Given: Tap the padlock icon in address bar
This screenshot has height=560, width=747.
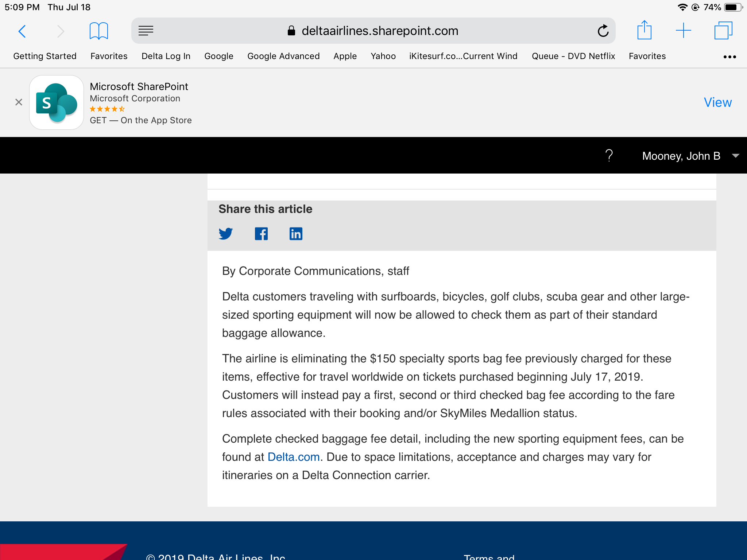Looking at the screenshot, I should [x=291, y=31].
